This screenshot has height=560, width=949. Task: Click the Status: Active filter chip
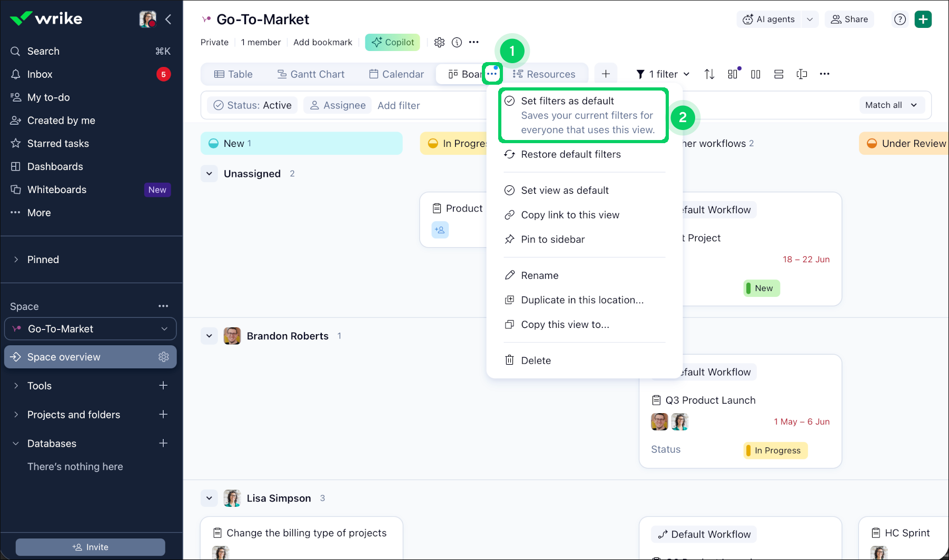252,105
